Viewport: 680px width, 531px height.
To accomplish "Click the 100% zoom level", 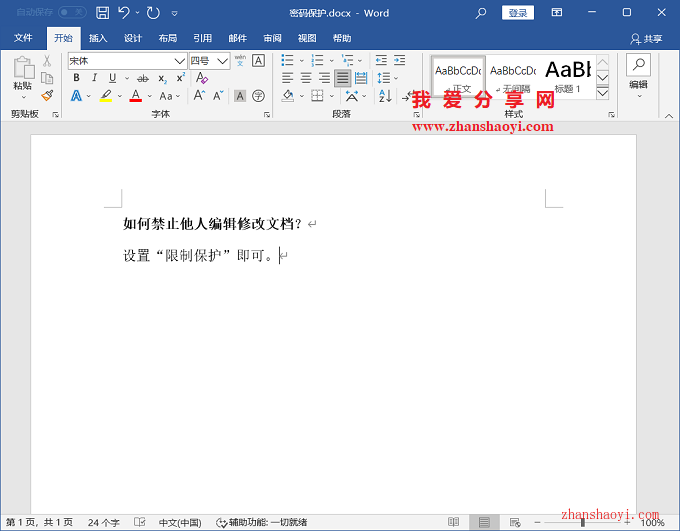I will click(x=652, y=522).
